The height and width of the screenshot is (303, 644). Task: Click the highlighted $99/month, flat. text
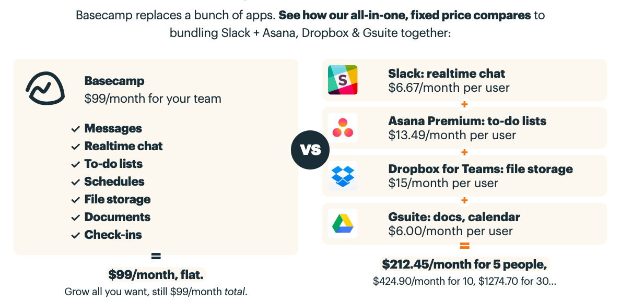click(x=156, y=274)
